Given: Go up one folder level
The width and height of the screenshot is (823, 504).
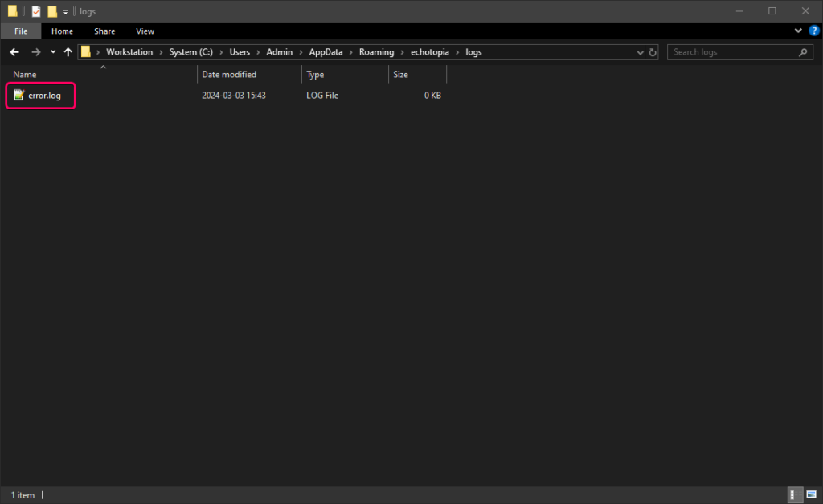Looking at the screenshot, I should (68, 51).
